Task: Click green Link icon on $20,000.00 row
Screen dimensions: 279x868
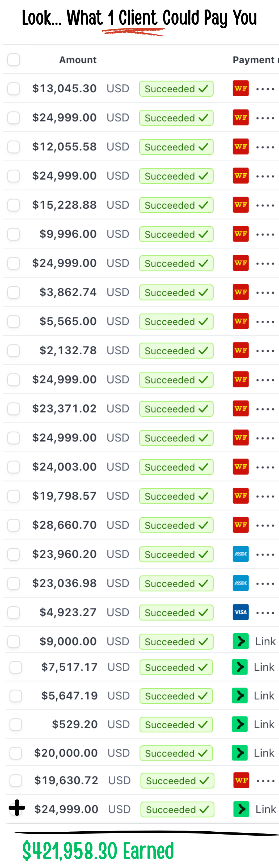Action: coord(240,753)
